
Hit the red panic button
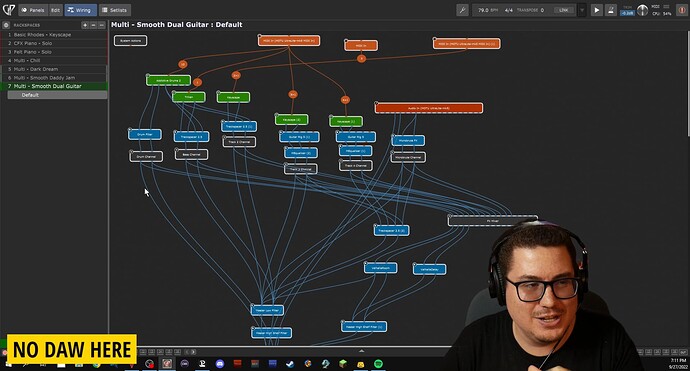tap(683, 10)
